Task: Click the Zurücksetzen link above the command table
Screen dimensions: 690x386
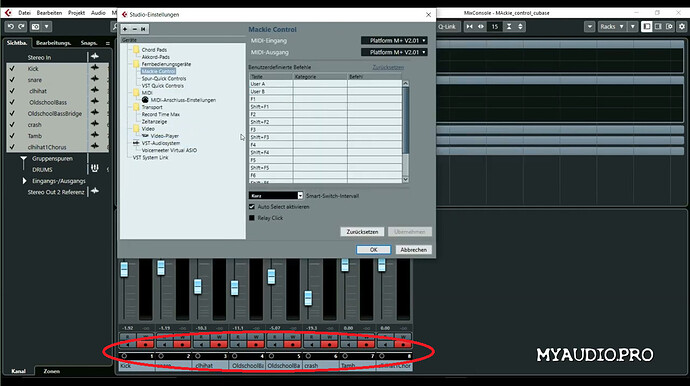Action: (388, 67)
